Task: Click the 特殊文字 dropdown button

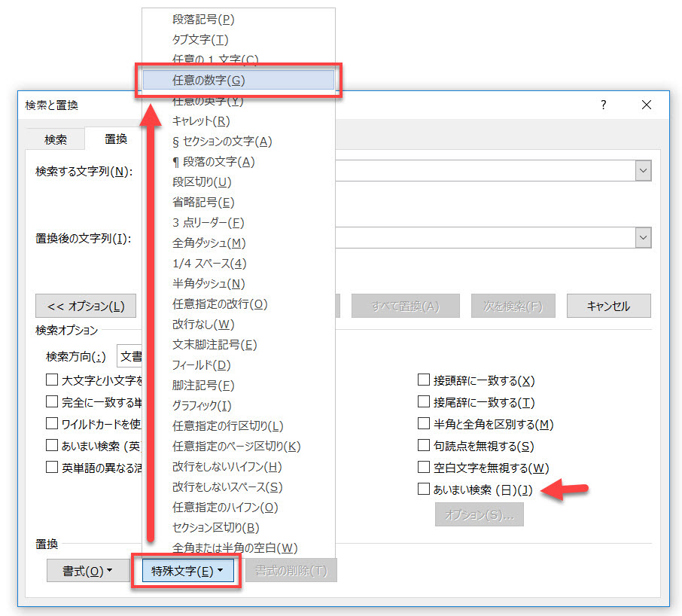Action: pyautogui.click(x=187, y=571)
